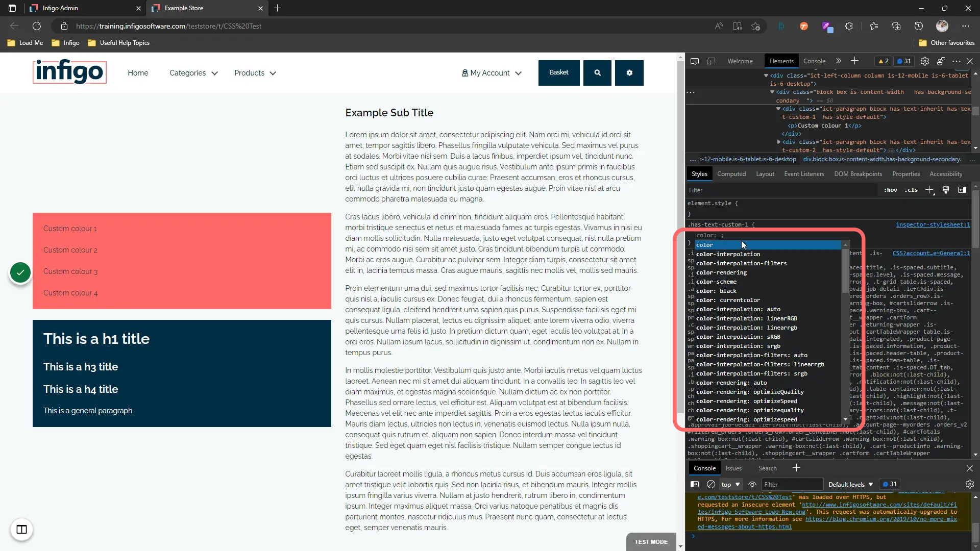
Task: Open the top context dropdown in console
Action: point(730,484)
